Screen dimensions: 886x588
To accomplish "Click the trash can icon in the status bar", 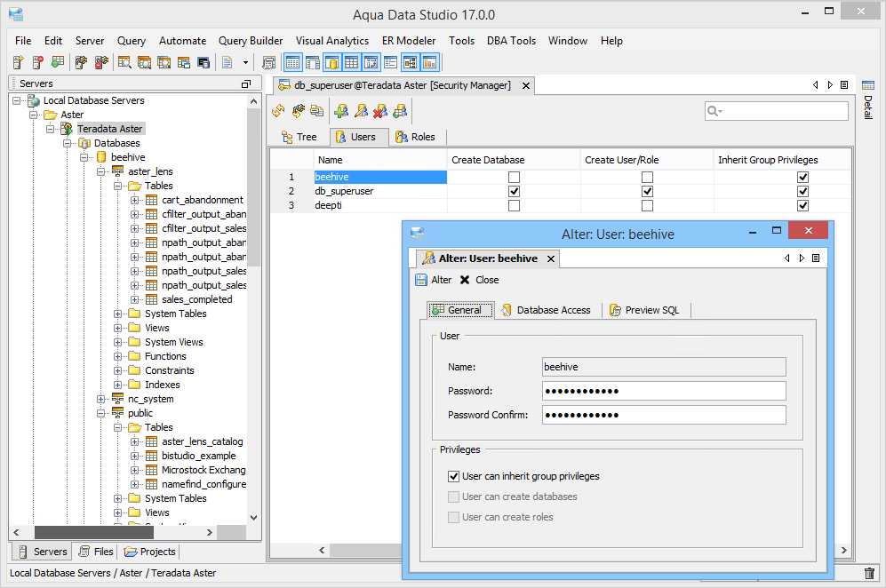I will [x=870, y=573].
